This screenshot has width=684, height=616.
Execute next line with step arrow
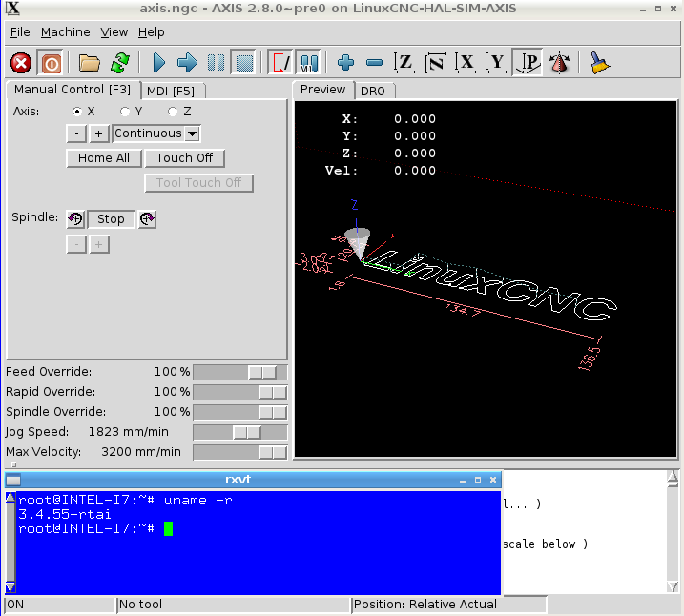pos(187,63)
